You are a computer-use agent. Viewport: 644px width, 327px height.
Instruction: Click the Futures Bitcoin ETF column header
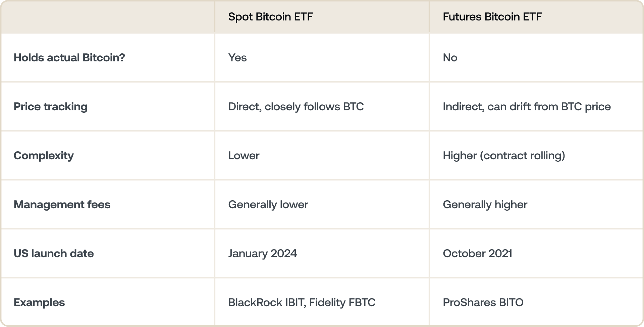coord(492,17)
